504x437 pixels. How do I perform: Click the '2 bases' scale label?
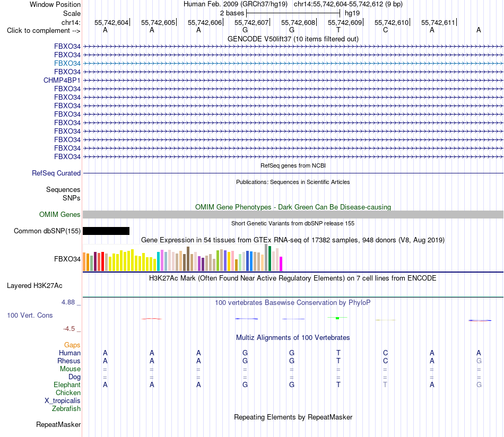click(232, 13)
